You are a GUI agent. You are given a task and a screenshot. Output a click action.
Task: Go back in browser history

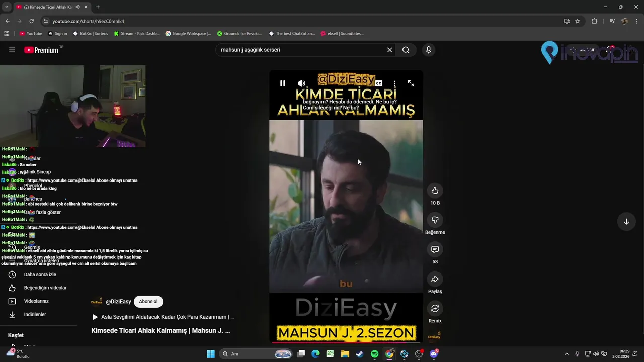[7, 21]
